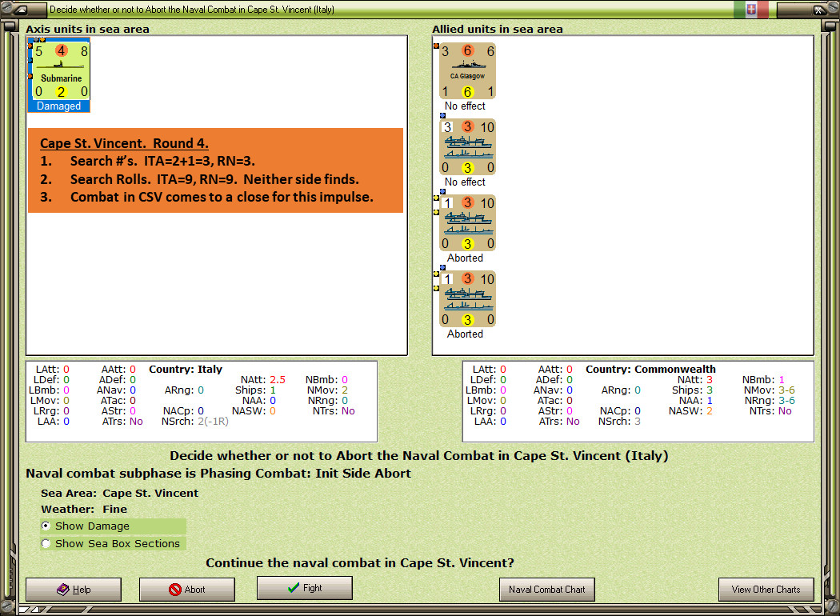The image size is (840, 616).
Task: Click the window menu icon at top-left
Action: pos(22,9)
